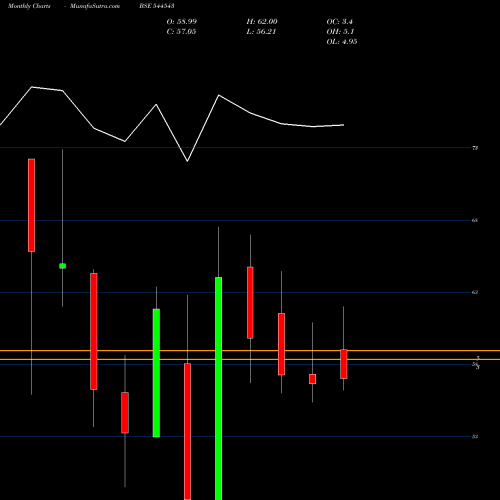This screenshot has width=500, height=500.
Task: Select the close value C: 57.05
Action: (x=181, y=32)
